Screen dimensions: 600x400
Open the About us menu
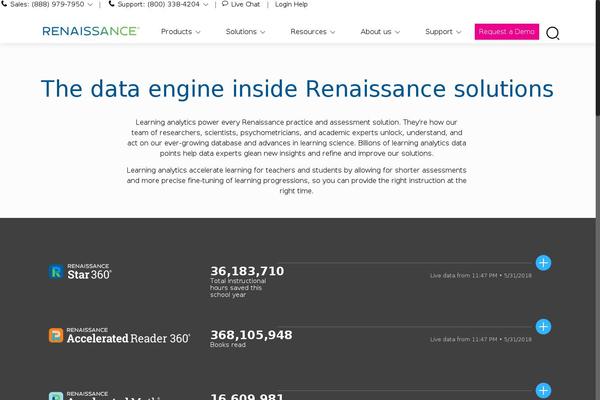pos(380,32)
